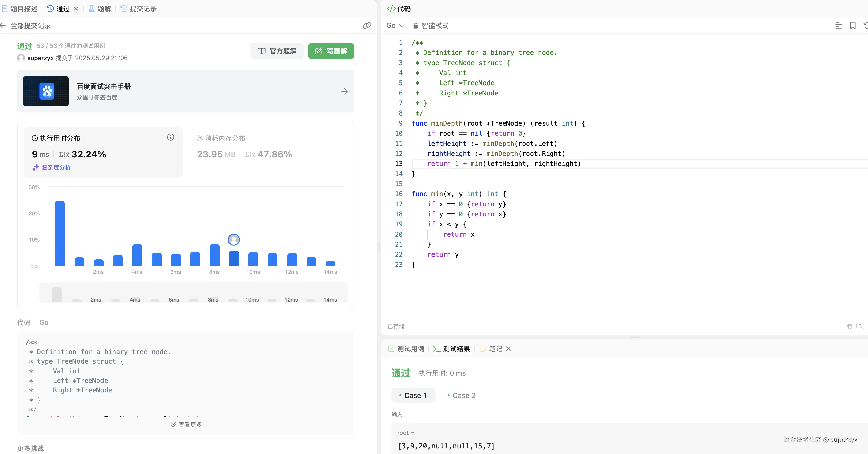The width and height of the screenshot is (868, 454).
Task: Open the 题目描述 tab
Action: pyautogui.click(x=20, y=9)
